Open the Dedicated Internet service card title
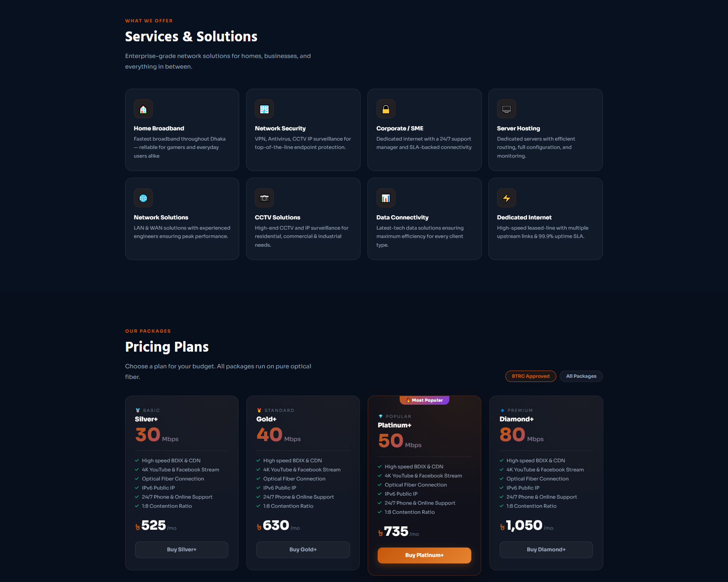 524,217
